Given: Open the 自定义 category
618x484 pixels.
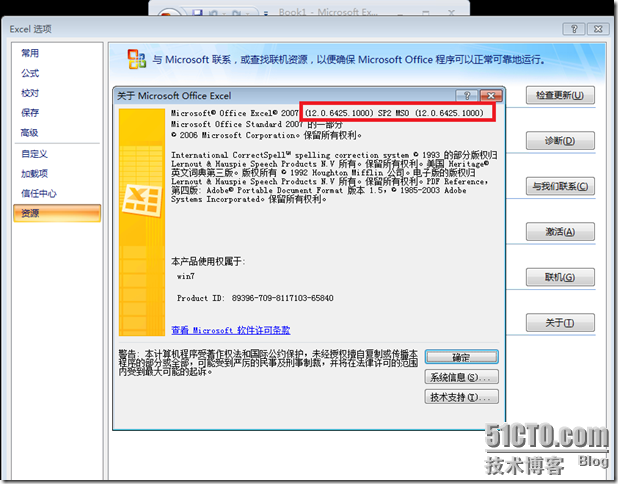Looking at the screenshot, I should 34,154.
